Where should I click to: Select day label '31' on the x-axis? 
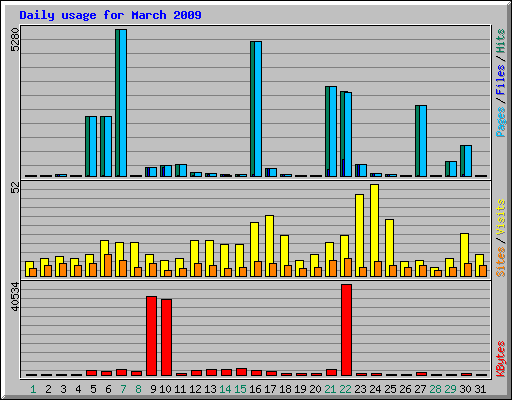point(480,389)
